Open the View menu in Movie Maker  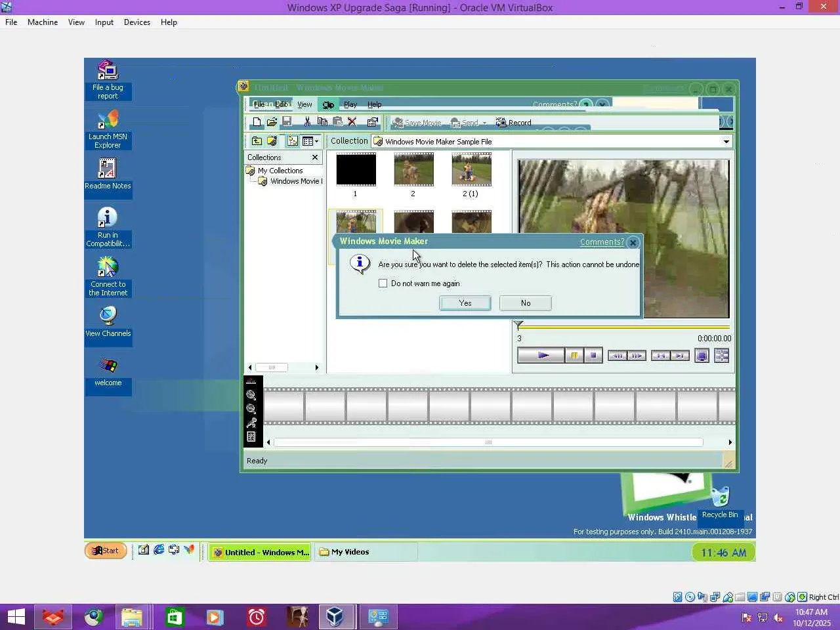point(304,105)
